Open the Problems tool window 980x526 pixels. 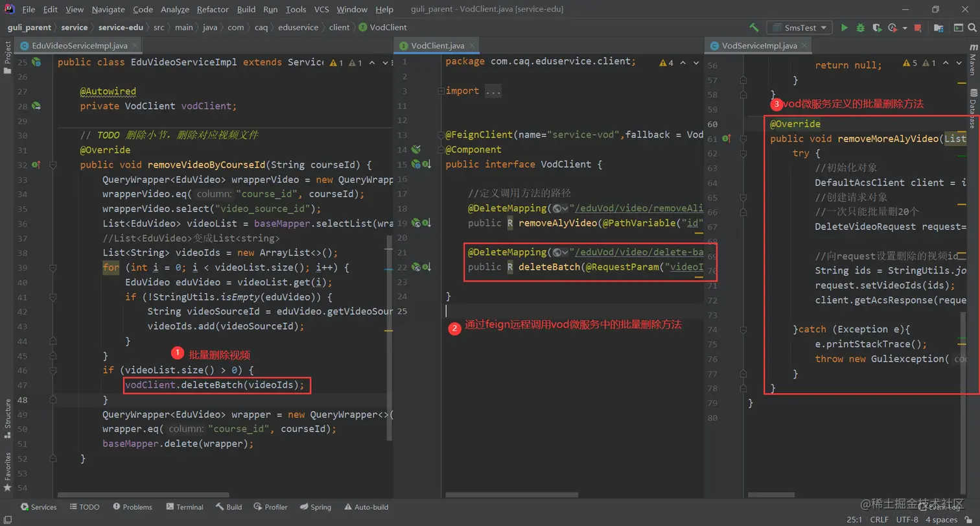[132, 507]
